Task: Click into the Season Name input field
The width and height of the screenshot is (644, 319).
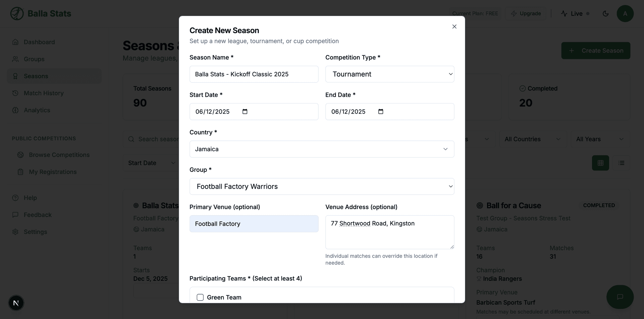Action: [x=254, y=74]
